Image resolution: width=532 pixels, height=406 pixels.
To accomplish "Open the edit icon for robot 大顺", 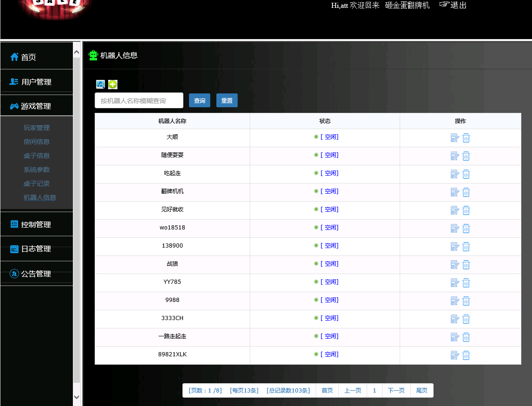I will (x=454, y=138).
